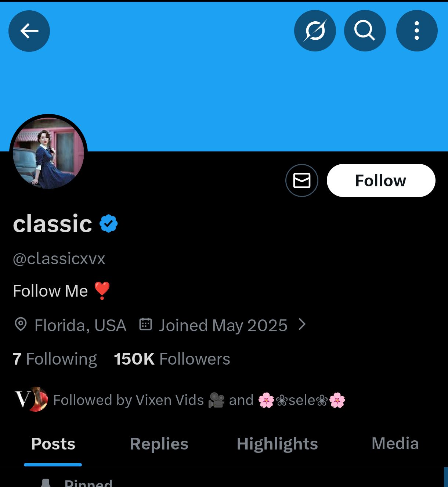View the 7 Following list
Viewport: 448px width, 487px height.
pos(55,359)
